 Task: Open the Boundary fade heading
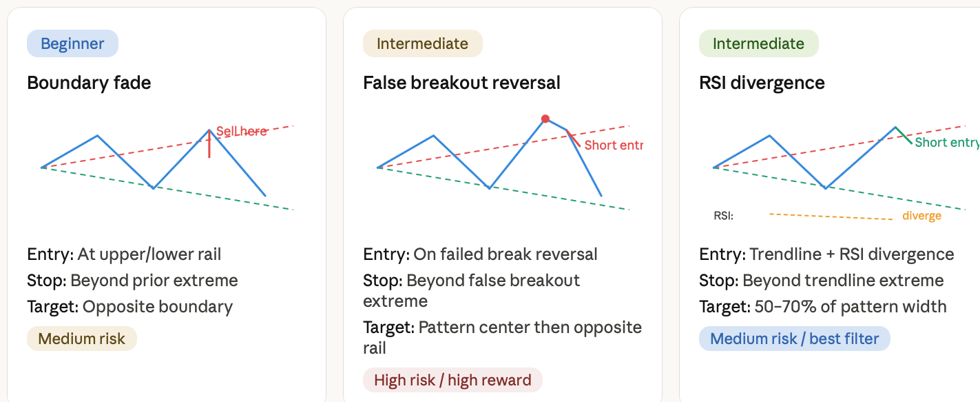pos(89,83)
